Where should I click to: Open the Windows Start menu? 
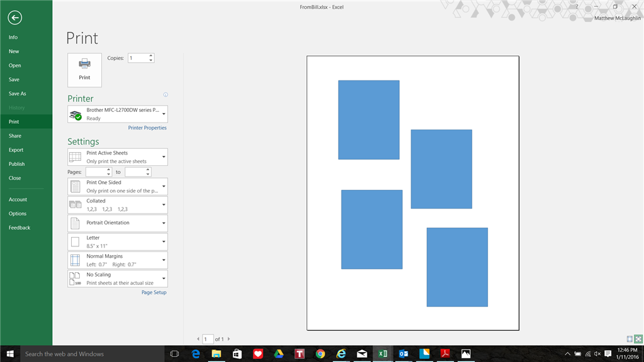(10, 354)
